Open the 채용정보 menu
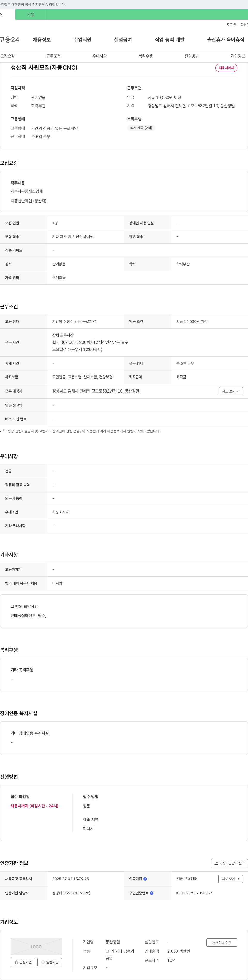Screen dimensions: 248x980 point(42,39)
